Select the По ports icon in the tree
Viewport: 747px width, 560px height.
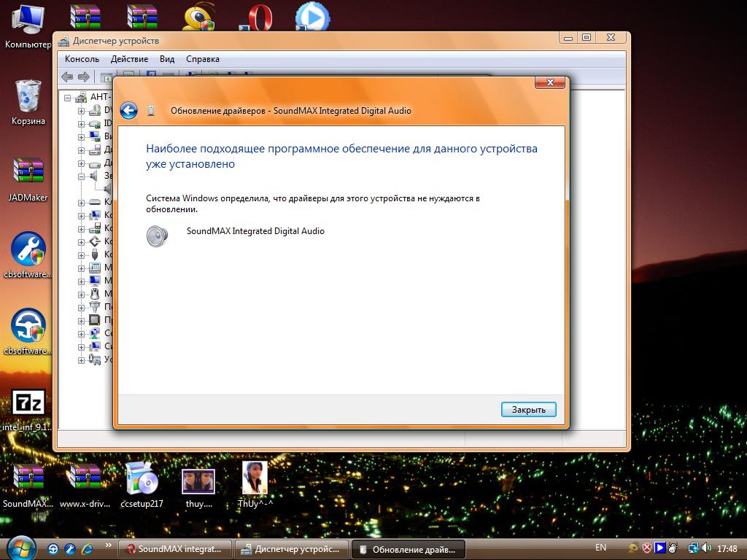tap(95, 307)
